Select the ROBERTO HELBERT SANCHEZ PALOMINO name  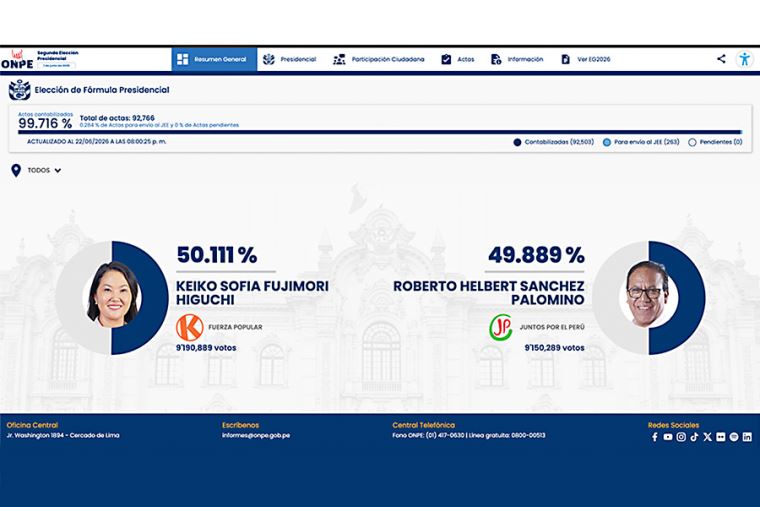pos(489,293)
